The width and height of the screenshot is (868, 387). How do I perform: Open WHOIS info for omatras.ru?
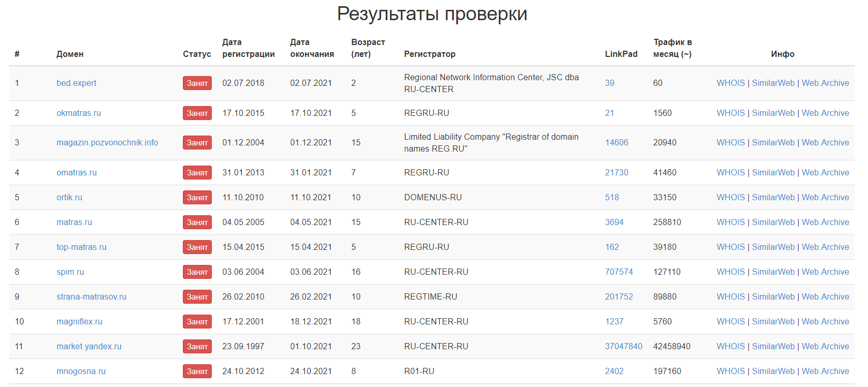click(730, 172)
